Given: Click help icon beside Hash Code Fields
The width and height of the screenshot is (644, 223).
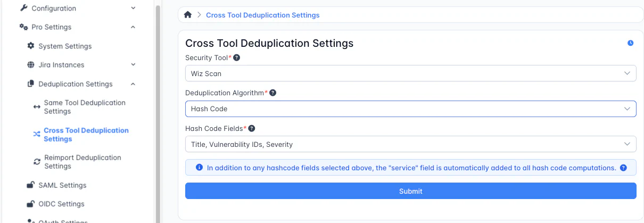Looking at the screenshot, I should tap(252, 128).
